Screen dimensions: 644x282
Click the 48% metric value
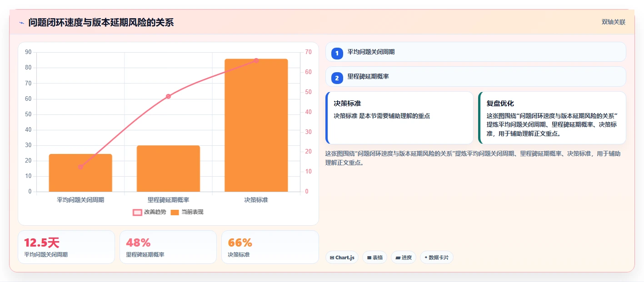point(138,243)
